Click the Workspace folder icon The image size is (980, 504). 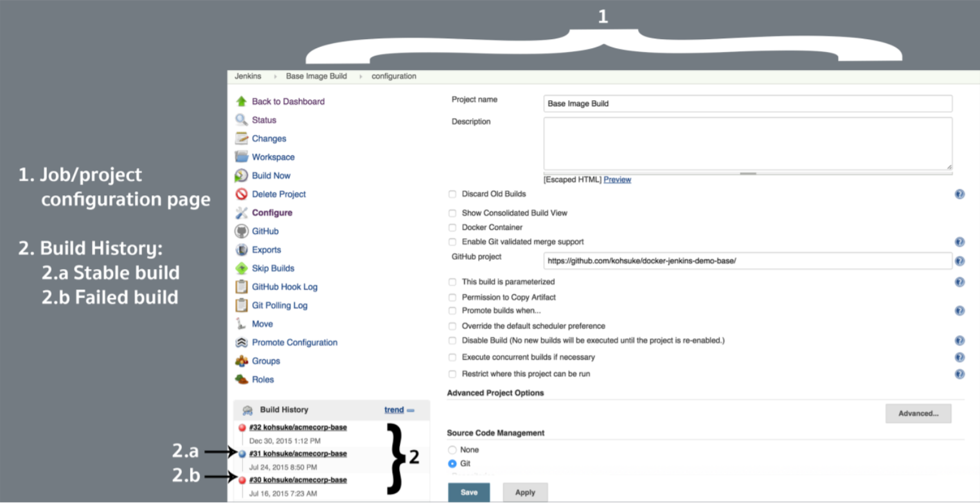242,157
